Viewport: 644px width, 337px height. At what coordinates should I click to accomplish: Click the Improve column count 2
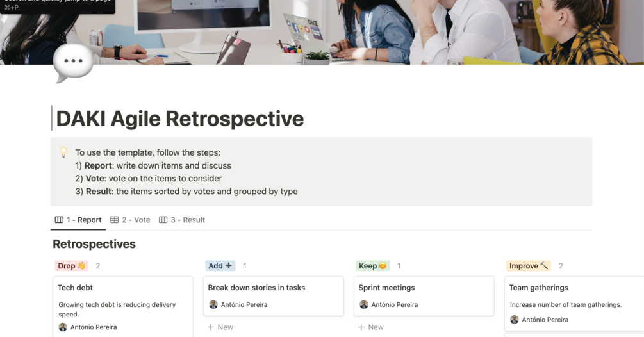tap(561, 266)
